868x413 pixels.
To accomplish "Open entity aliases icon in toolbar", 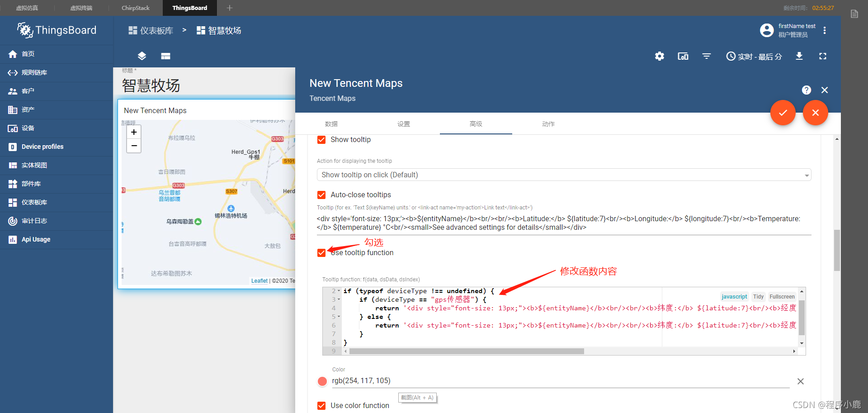I will click(x=683, y=56).
